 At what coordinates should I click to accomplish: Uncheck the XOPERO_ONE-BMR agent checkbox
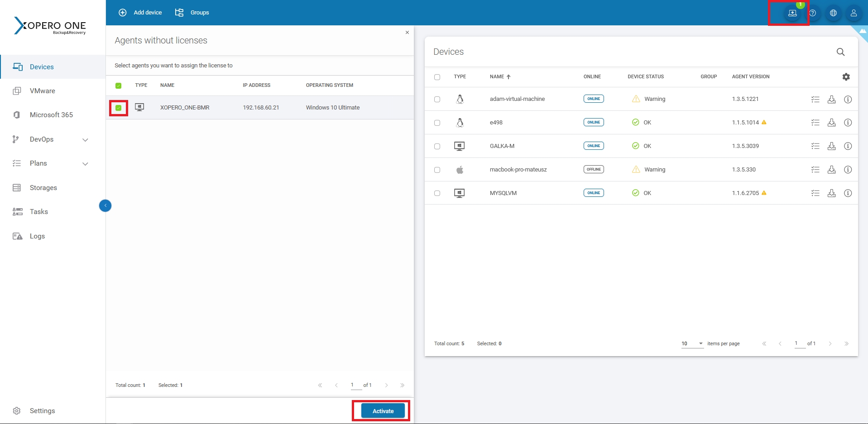click(x=119, y=108)
